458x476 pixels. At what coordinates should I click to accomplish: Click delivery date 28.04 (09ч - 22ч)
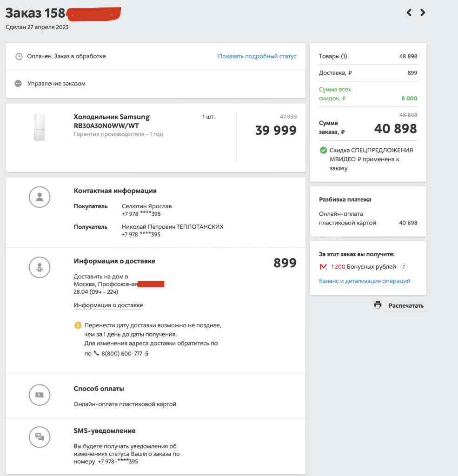[96, 292]
